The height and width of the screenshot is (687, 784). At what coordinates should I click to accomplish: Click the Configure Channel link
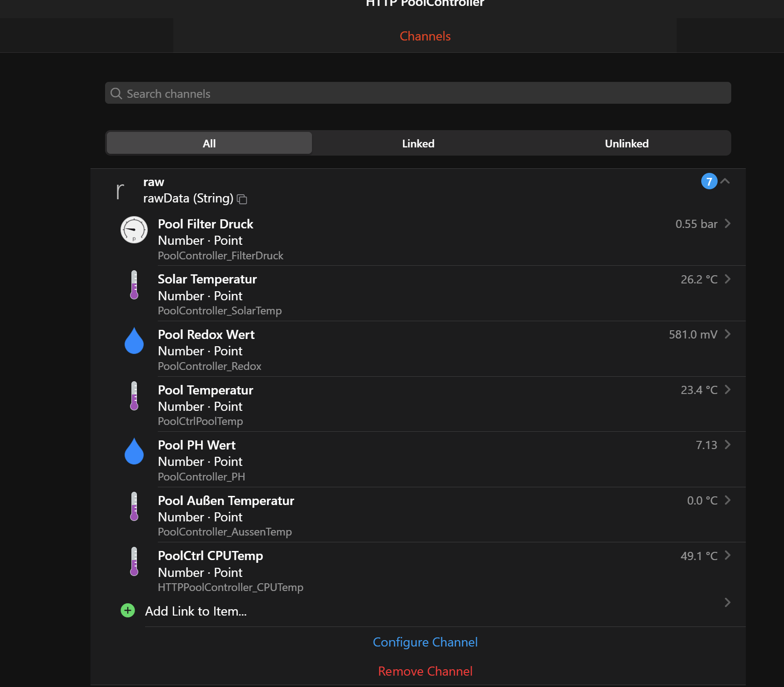coord(425,642)
